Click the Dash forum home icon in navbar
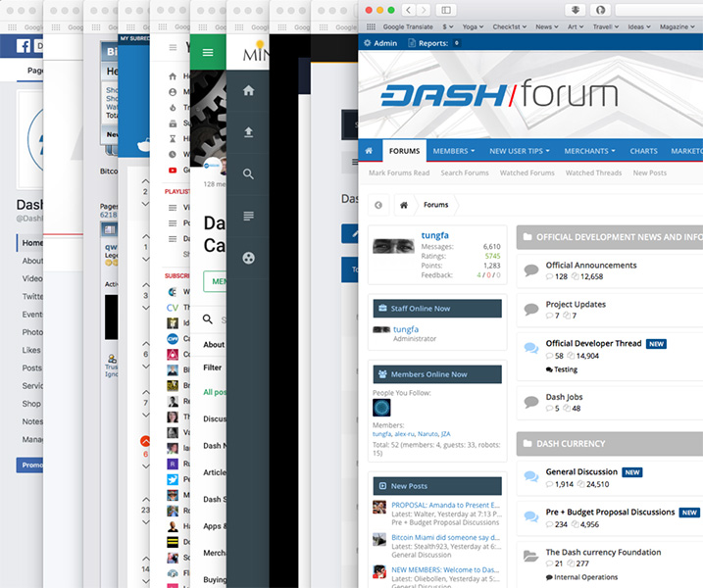Screen dimensions: 703x588 [369, 151]
